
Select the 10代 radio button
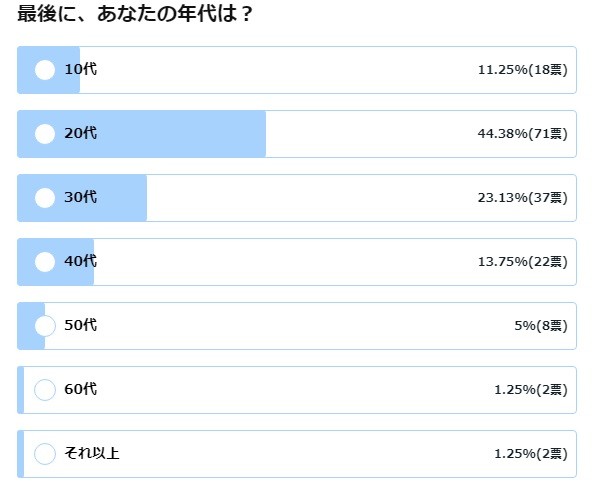tap(45, 70)
